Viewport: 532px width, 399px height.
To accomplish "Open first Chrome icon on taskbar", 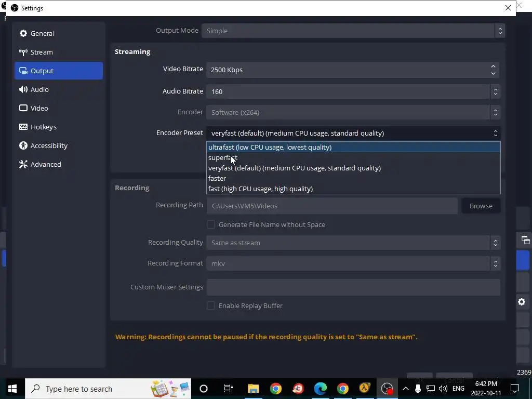I will [275, 389].
